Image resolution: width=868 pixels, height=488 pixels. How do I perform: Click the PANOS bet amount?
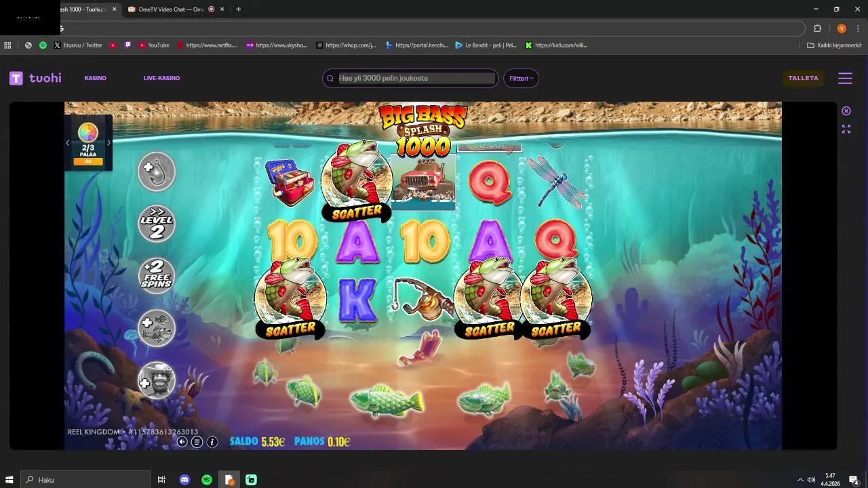(x=322, y=442)
